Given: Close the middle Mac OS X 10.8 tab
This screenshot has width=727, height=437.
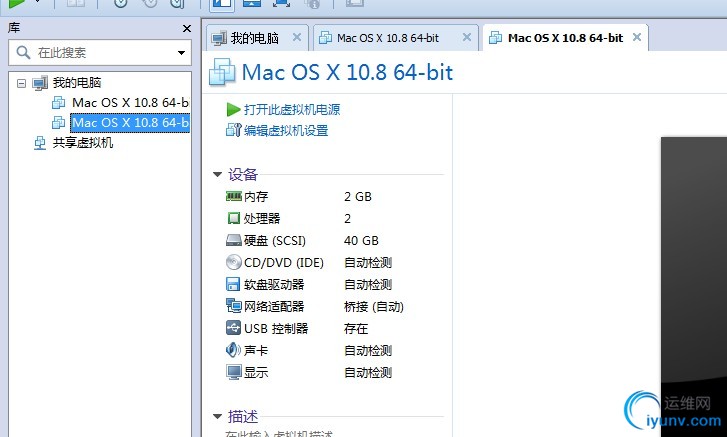Looking at the screenshot, I should point(467,37).
